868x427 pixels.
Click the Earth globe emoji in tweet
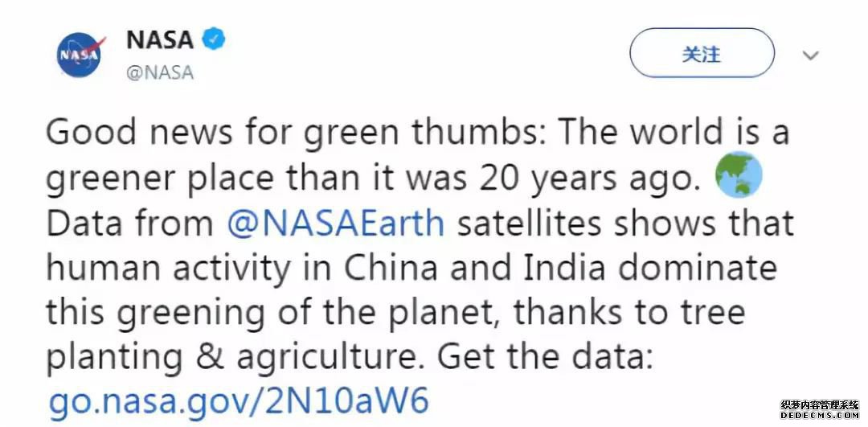pos(739,175)
